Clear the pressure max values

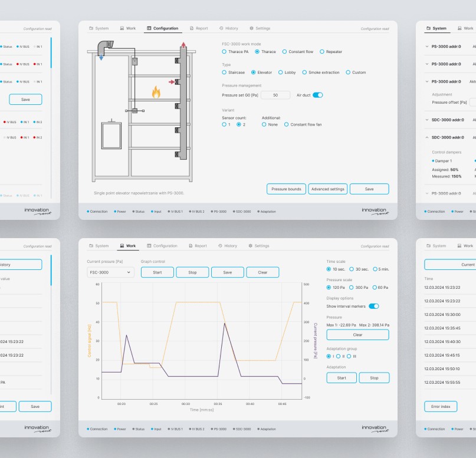357,335
